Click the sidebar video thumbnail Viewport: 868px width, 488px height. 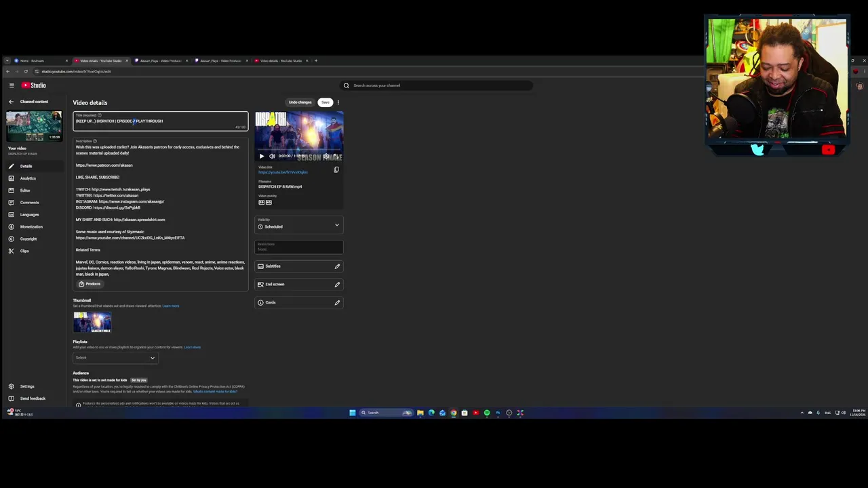[x=34, y=126]
